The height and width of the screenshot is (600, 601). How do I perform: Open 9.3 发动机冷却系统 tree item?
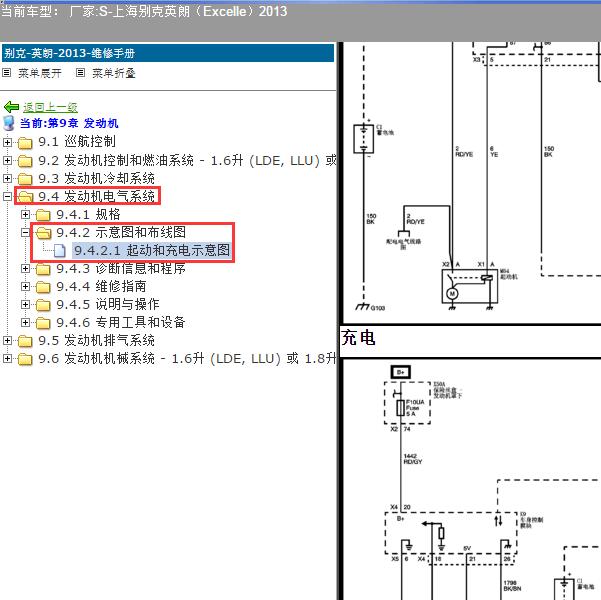tap(96, 178)
